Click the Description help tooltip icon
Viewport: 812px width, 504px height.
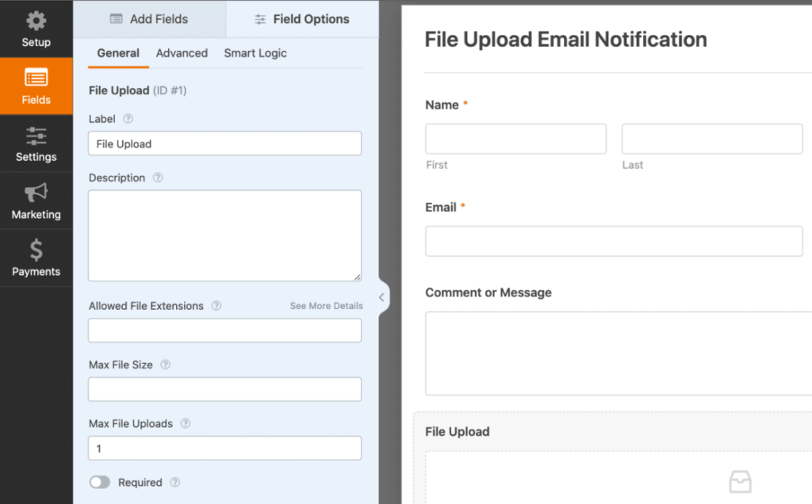pyautogui.click(x=157, y=178)
